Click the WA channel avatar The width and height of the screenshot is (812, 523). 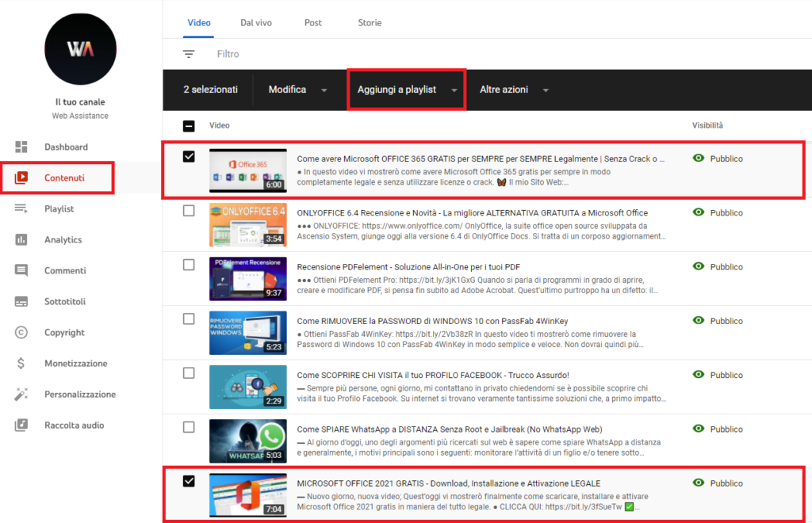click(x=80, y=49)
